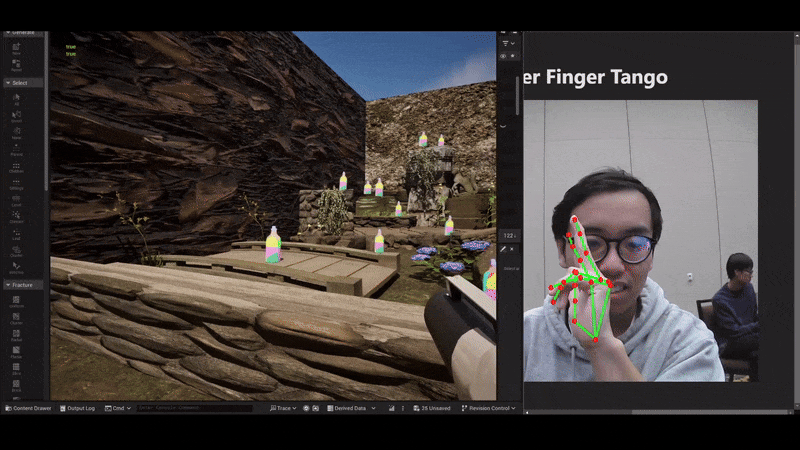800x450 pixels.
Task: Collapse the Generate section header
Action: click(x=23, y=33)
